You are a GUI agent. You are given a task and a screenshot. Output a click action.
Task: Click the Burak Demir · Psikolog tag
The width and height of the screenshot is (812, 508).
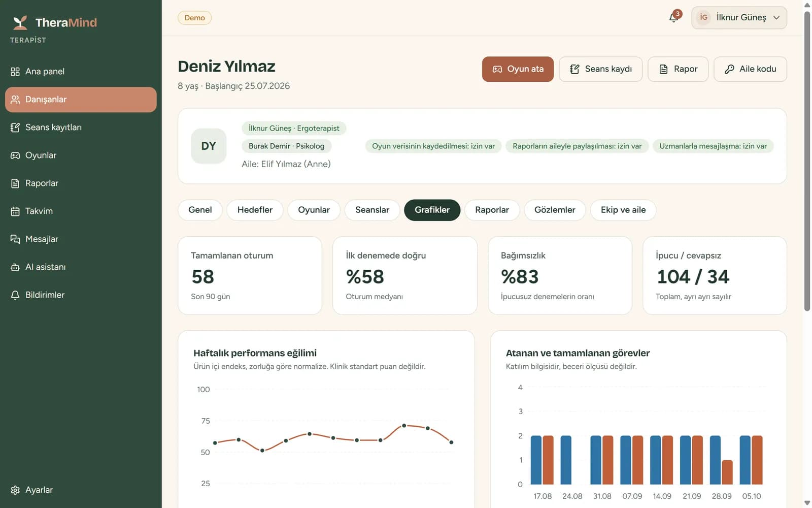click(286, 146)
